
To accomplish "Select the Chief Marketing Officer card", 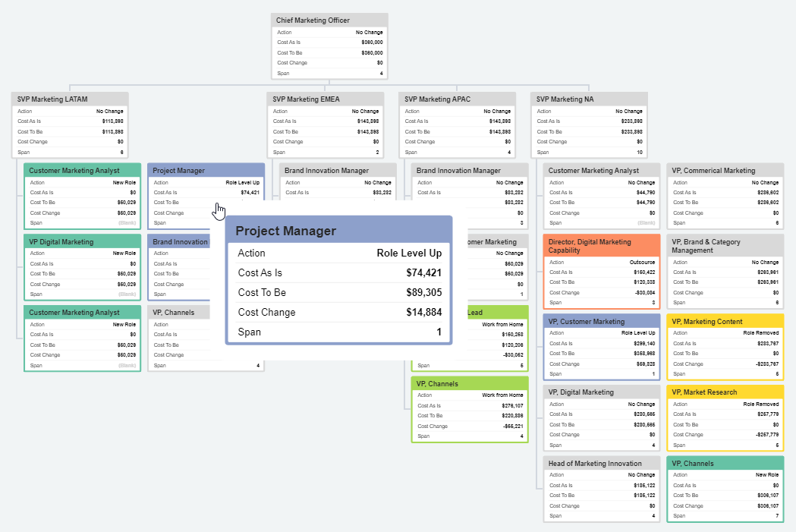I will [329, 20].
